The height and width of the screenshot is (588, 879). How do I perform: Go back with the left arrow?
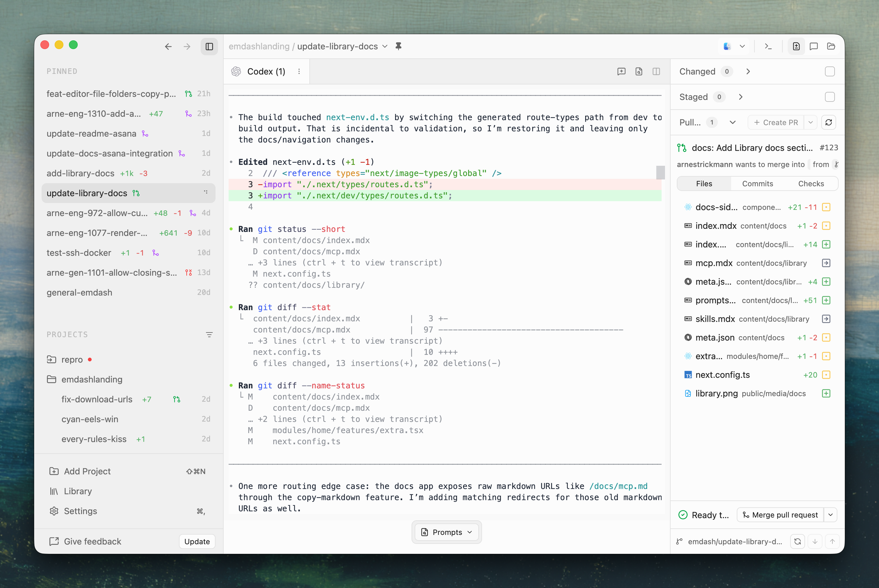click(x=168, y=47)
